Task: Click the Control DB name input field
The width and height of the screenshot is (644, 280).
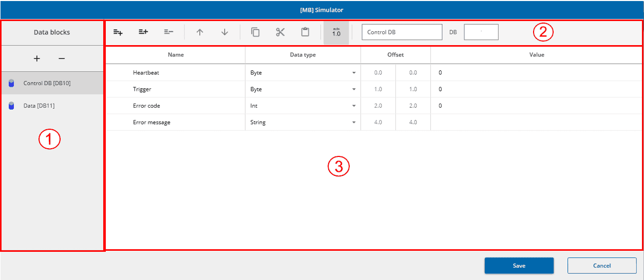Action: click(x=402, y=32)
